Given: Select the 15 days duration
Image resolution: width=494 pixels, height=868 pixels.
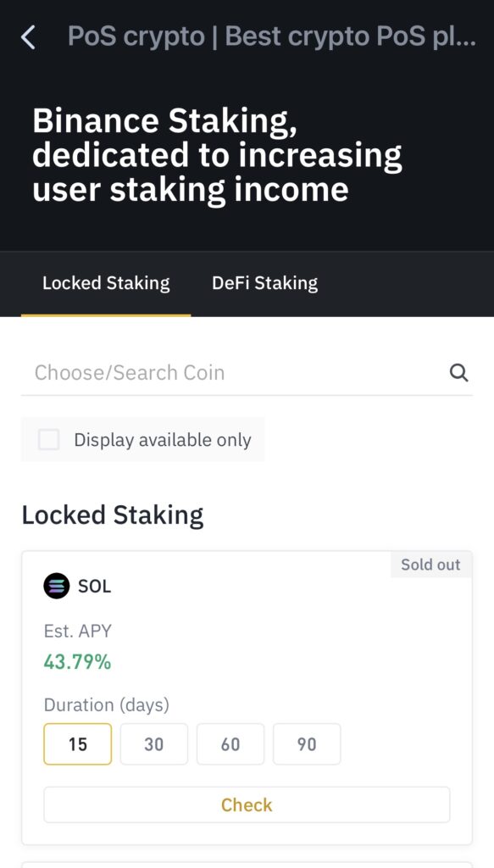Looking at the screenshot, I should (77, 744).
